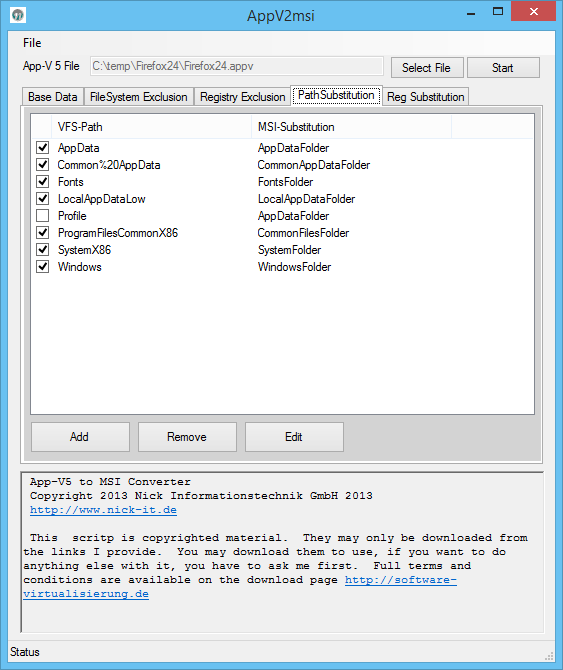
Task: Uncheck the Windows path checkbox
Action: click(x=42, y=267)
